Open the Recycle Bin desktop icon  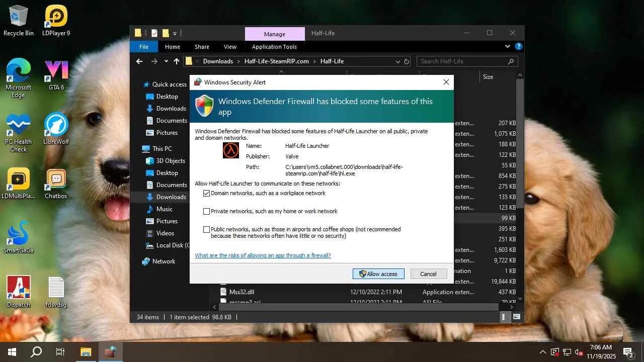(x=19, y=21)
